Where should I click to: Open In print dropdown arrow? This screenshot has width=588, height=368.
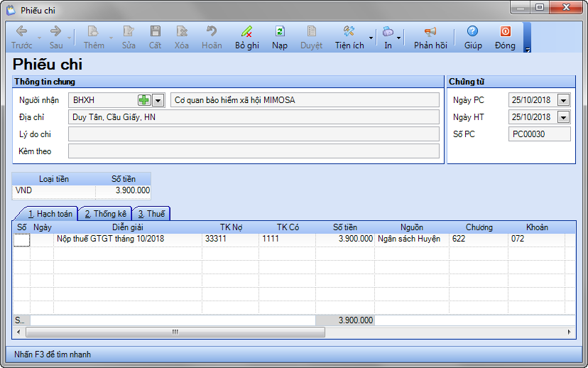pos(398,38)
